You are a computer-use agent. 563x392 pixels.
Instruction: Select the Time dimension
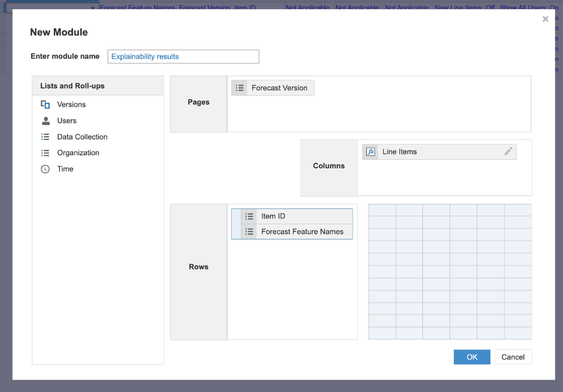pos(64,168)
